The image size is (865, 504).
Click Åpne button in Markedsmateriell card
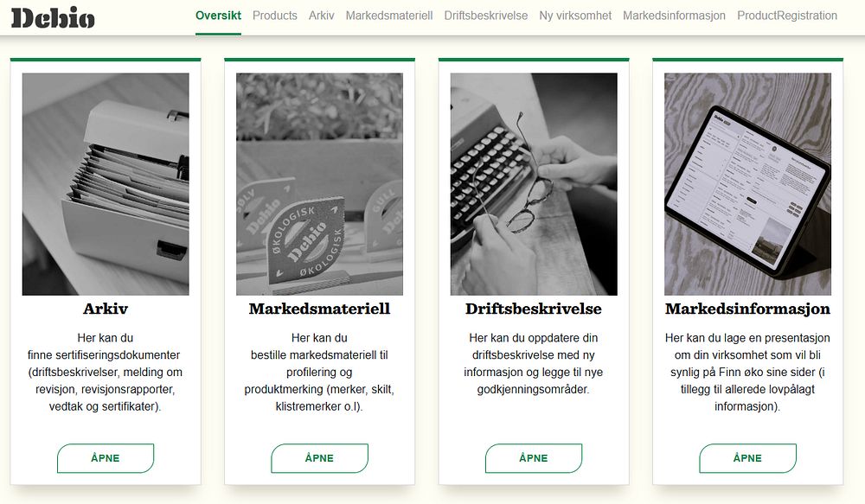click(x=319, y=458)
